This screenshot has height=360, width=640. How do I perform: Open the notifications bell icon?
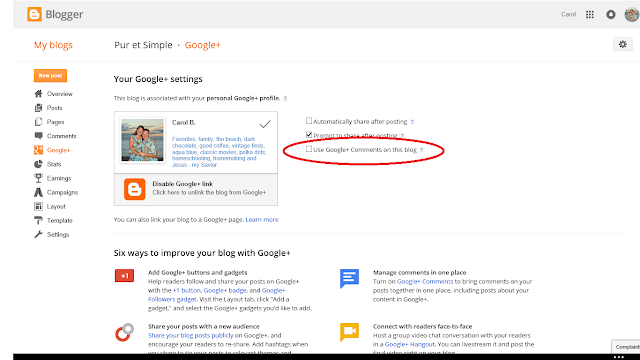611,15
